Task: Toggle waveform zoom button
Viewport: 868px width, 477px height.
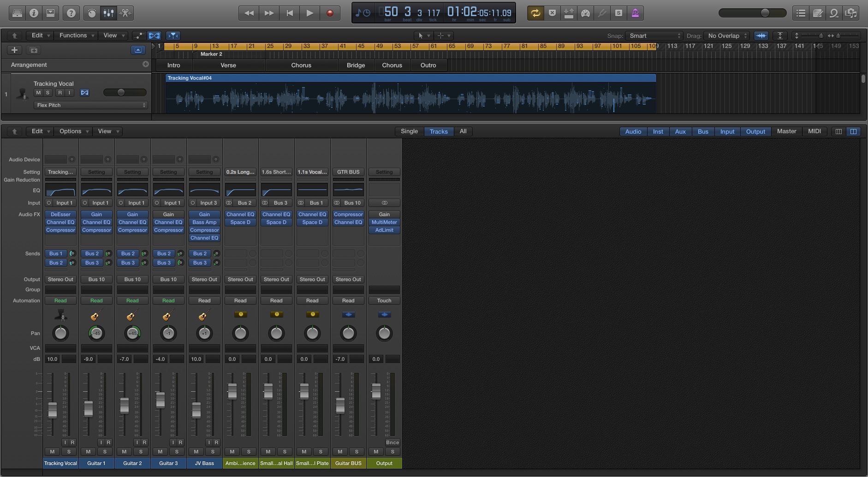Action: coord(761,35)
